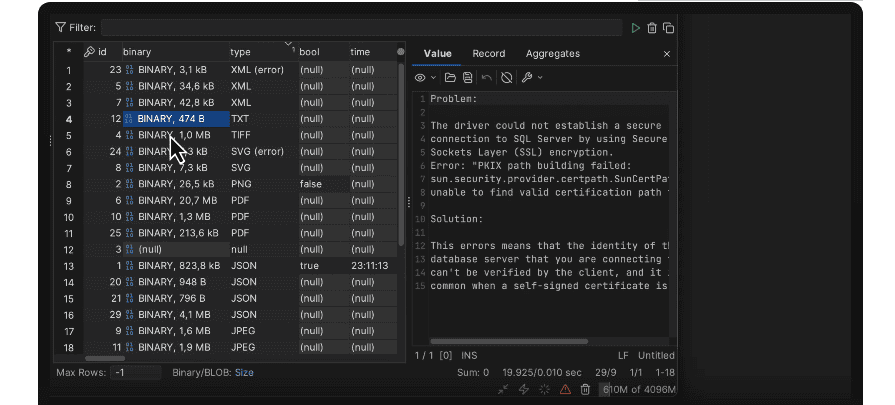Click the binary icon in the PNG row
Viewport: 895px width, 405px height.
click(130, 184)
